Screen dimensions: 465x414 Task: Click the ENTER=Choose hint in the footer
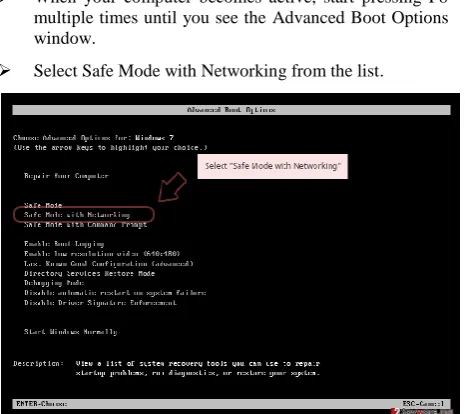42,404
